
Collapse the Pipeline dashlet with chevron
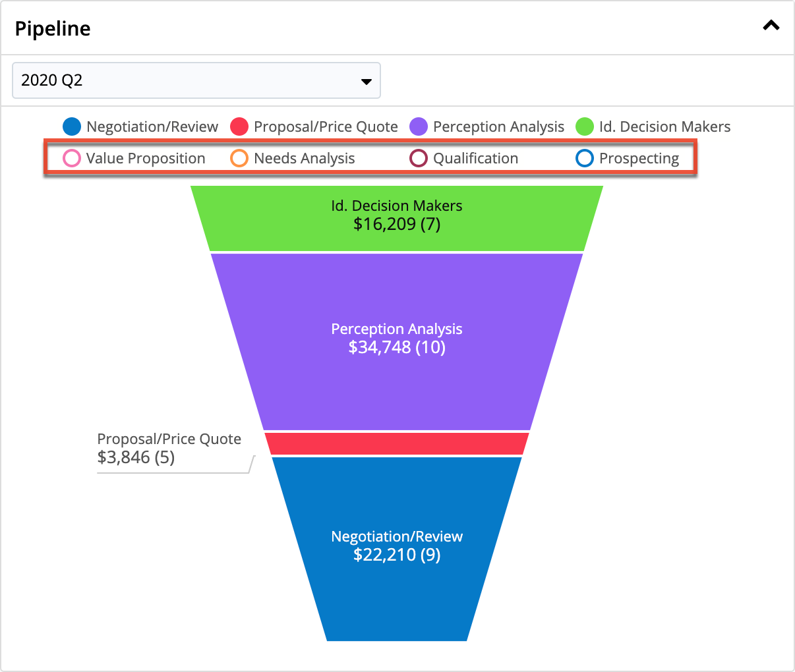pyautogui.click(x=771, y=26)
